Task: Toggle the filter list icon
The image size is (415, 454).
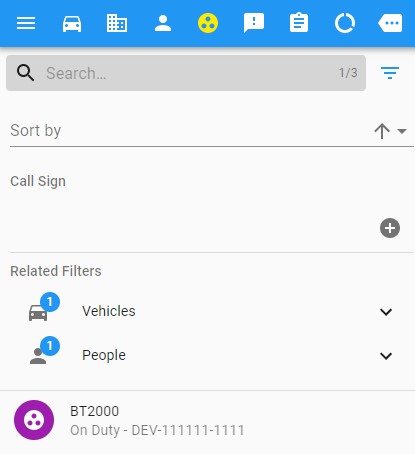Action: tap(390, 73)
